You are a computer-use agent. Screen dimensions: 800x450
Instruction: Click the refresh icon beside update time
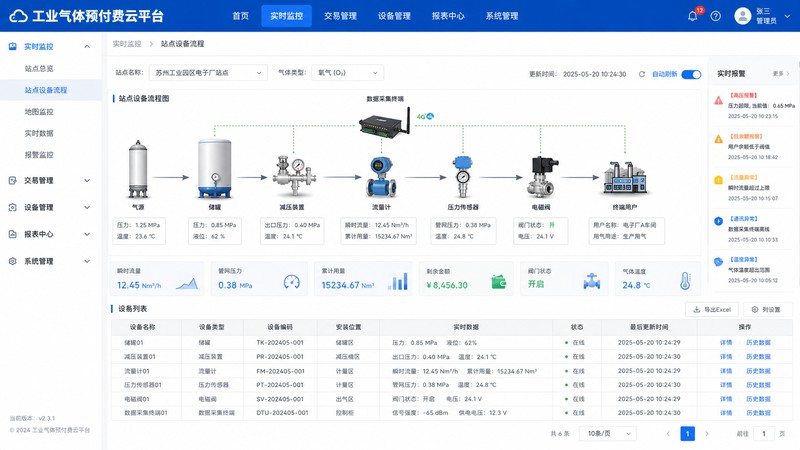[x=642, y=74]
